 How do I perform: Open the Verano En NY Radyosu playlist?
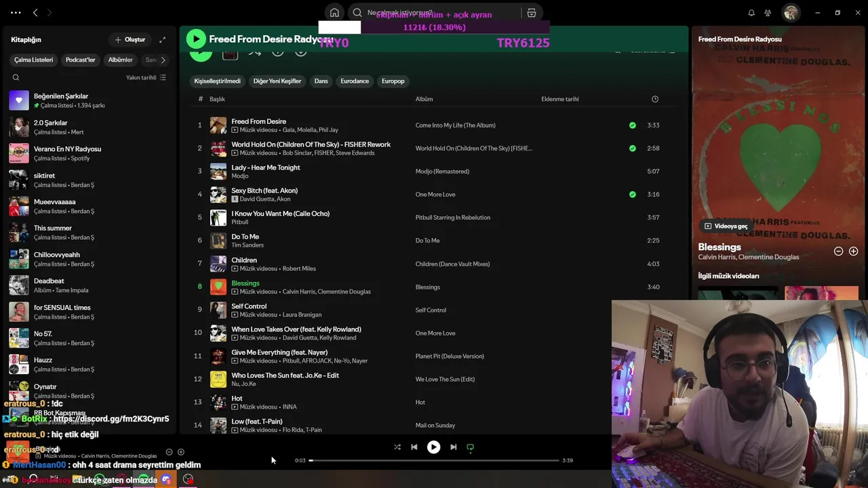click(89, 153)
